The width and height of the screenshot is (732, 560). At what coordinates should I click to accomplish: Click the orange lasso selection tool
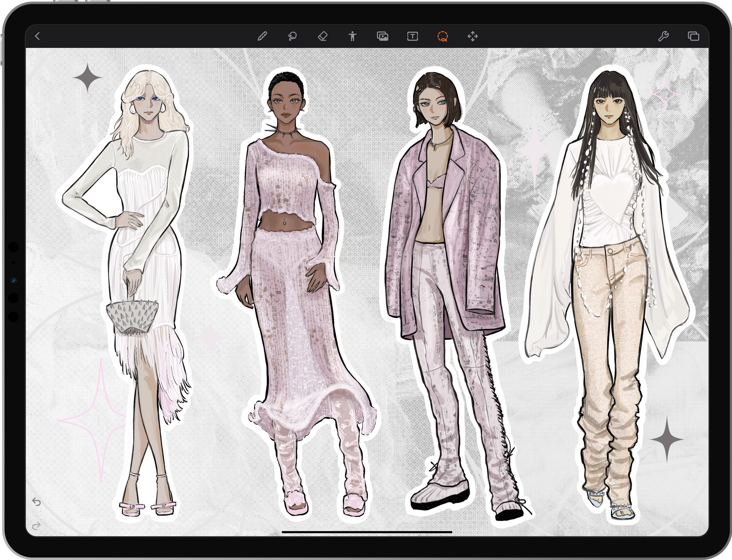[x=442, y=36]
